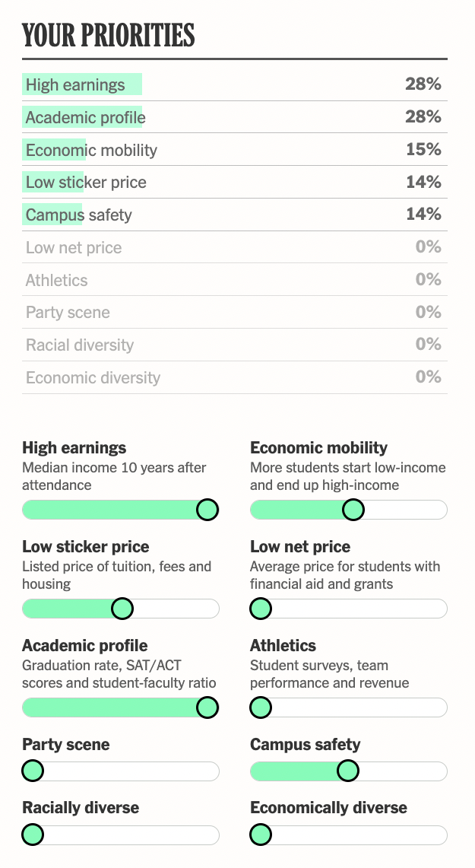
Task: Select the Academic profile priority row
Action: pos(234,117)
